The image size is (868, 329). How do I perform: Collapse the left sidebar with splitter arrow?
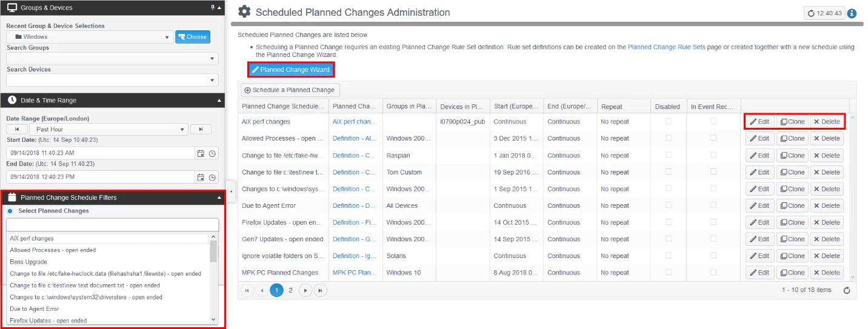coord(231,191)
